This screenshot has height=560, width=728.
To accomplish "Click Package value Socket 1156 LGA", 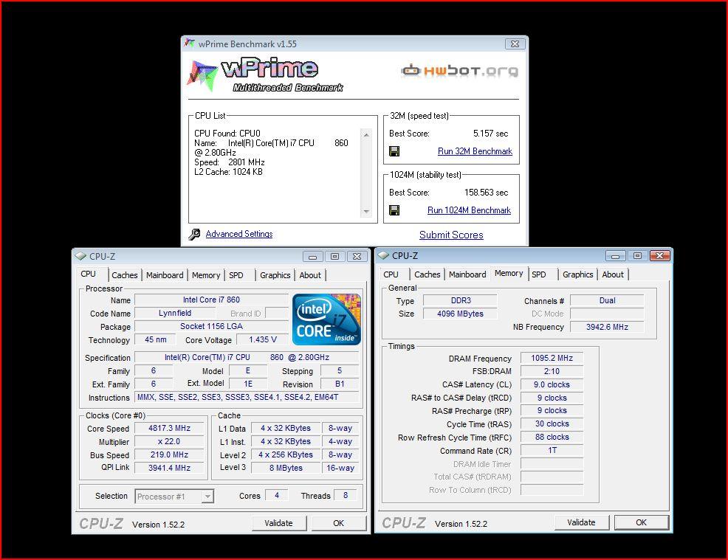I will coord(211,327).
